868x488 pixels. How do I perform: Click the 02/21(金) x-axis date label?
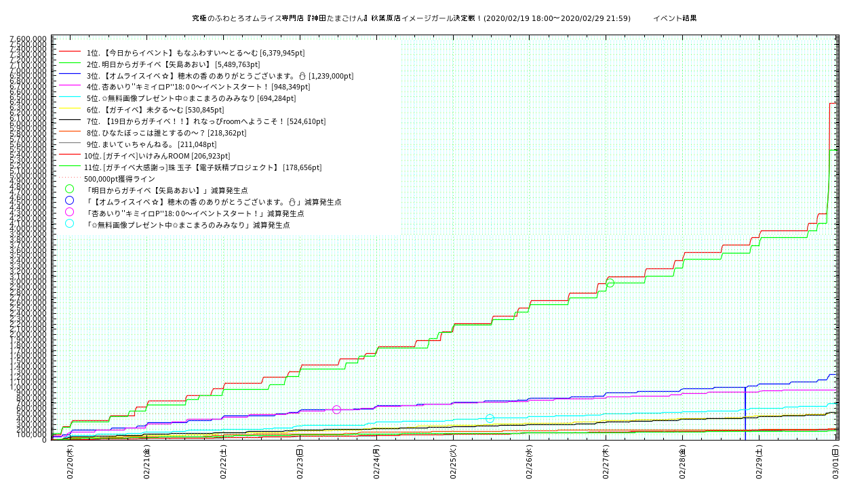(x=146, y=461)
